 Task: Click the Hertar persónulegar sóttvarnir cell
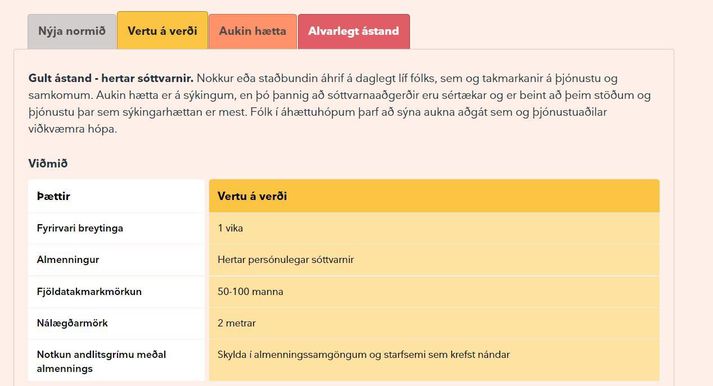click(x=434, y=260)
